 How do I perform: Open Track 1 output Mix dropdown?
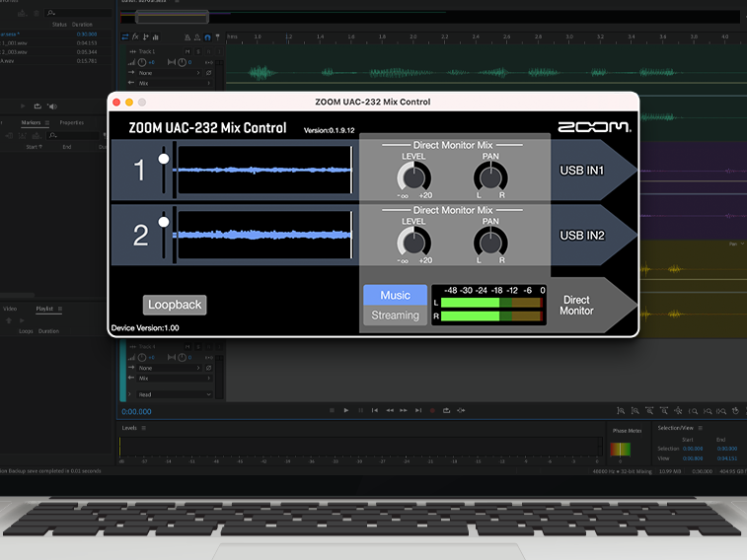point(175,83)
